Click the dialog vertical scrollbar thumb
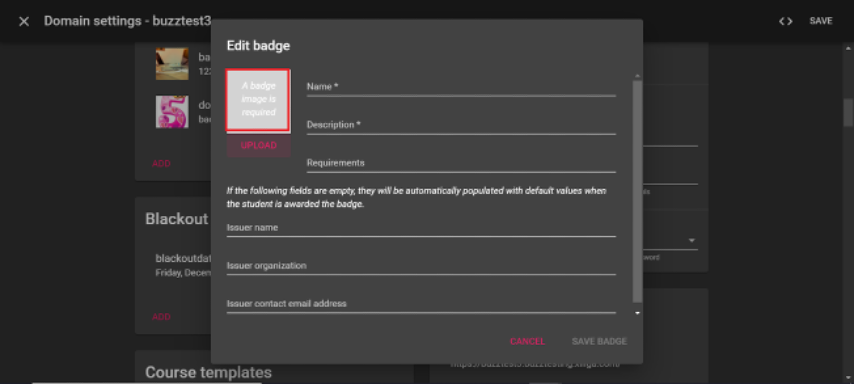854x384 pixels. [637, 191]
